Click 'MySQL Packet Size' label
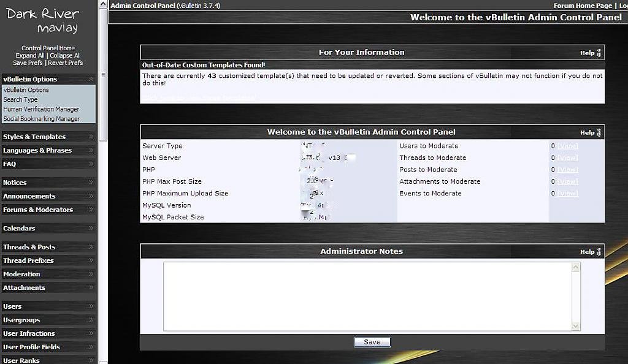 [x=173, y=217]
